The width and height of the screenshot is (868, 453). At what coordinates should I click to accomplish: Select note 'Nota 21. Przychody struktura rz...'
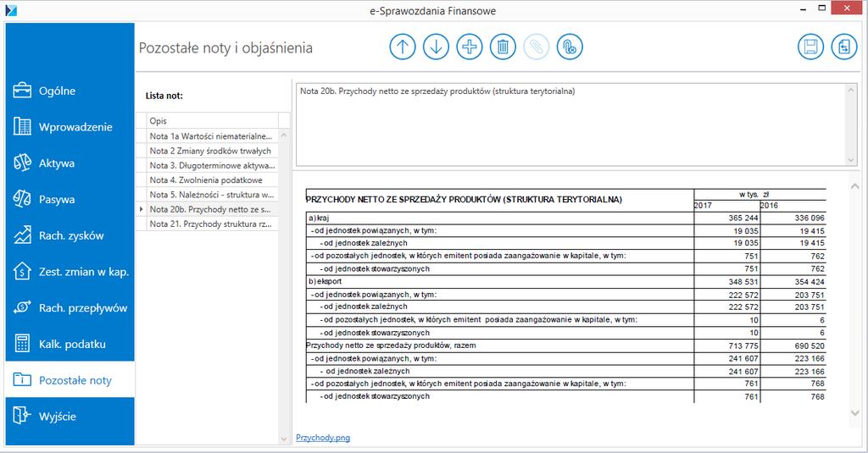(211, 224)
